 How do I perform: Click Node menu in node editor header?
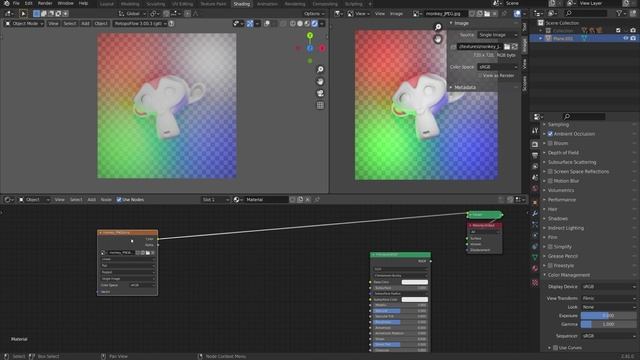pyautogui.click(x=106, y=200)
